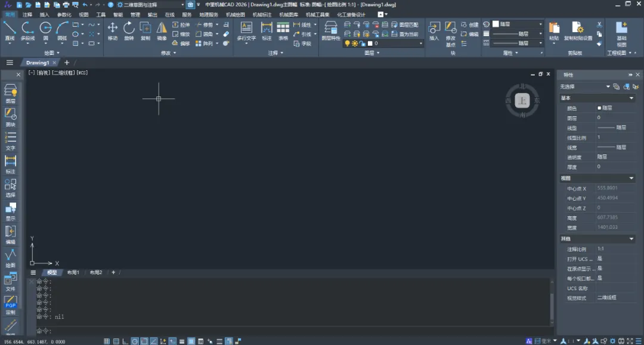Toggle the layer light bulb on/off icon
The image size is (644, 345).
click(348, 43)
